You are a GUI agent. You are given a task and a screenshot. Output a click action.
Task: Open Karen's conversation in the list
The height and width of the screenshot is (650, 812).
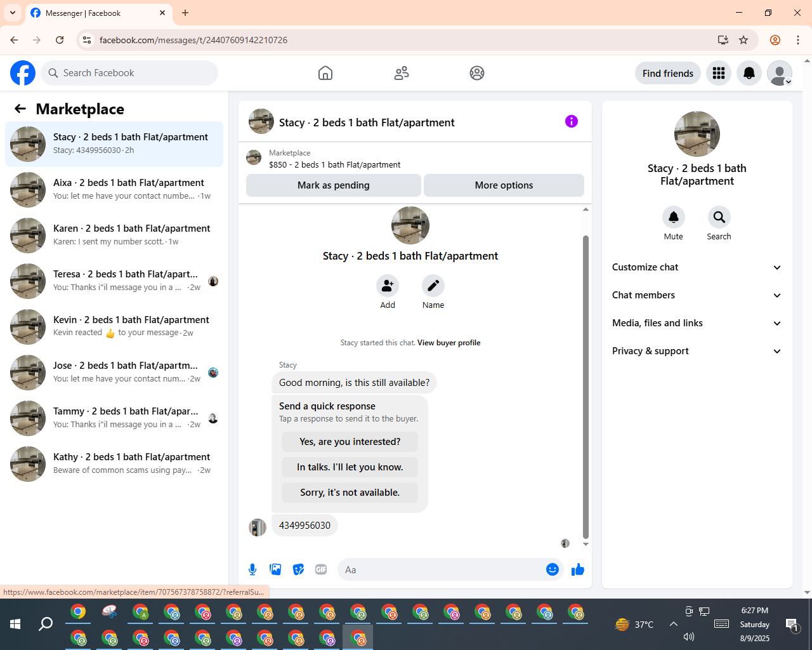click(x=114, y=235)
